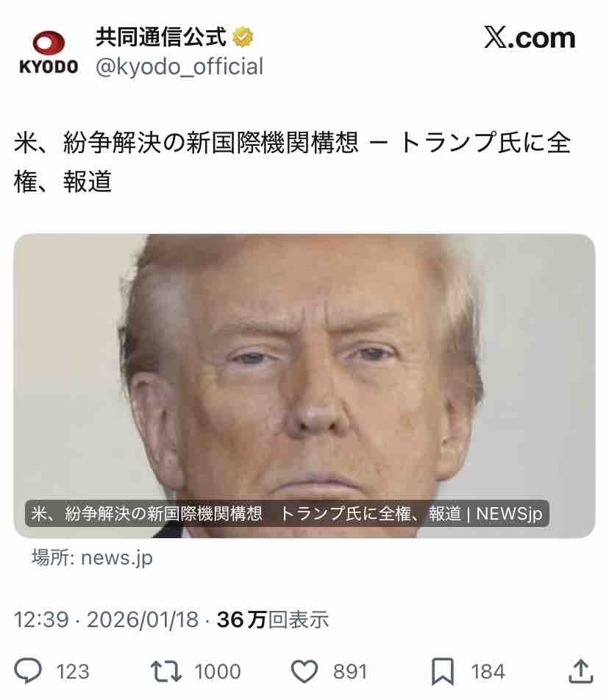Open the share upload icon

[580, 671]
